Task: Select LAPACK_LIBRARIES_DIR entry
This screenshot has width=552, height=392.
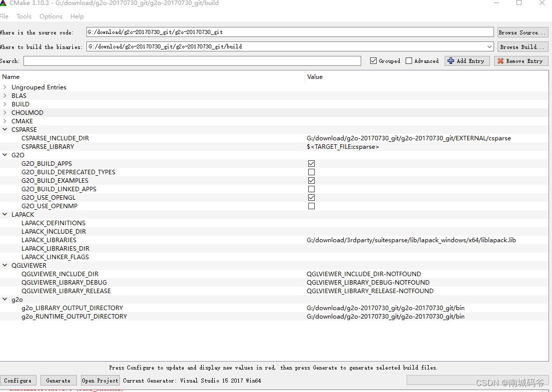Action: tap(55, 248)
